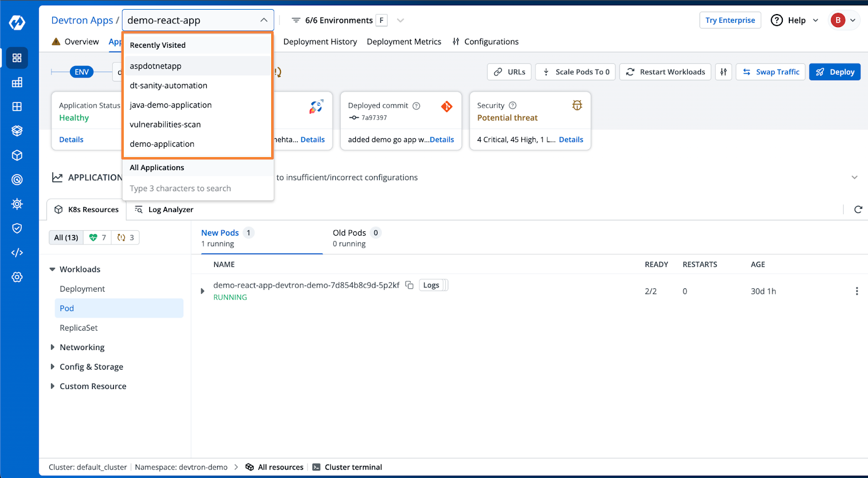Viewport: 868px width, 478px height.
Task: Click the Devtron logo icon
Action: pos(17,23)
